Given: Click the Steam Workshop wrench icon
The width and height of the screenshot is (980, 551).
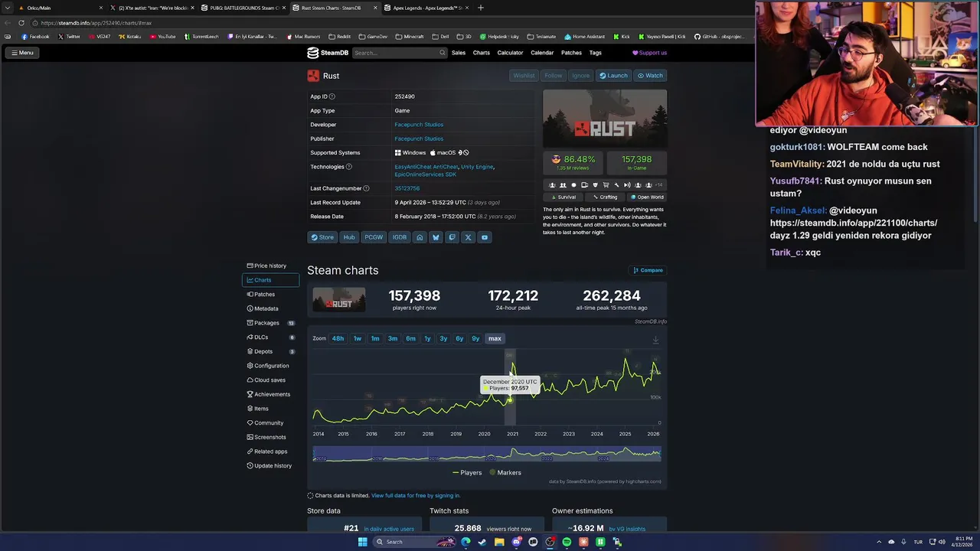Looking at the screenshot, I should coord(616,185).
